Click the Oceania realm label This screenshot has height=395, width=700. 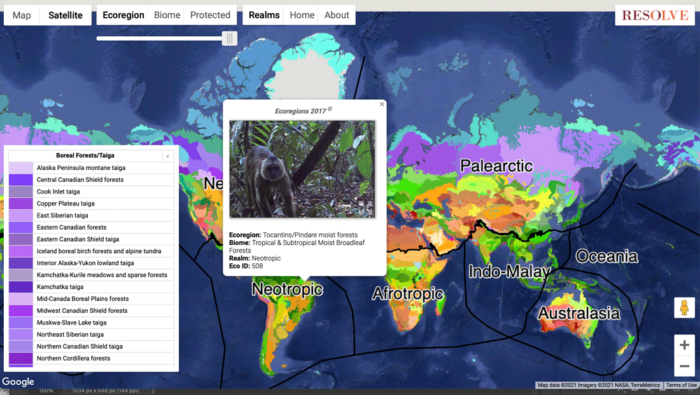[x=607, y=256]
